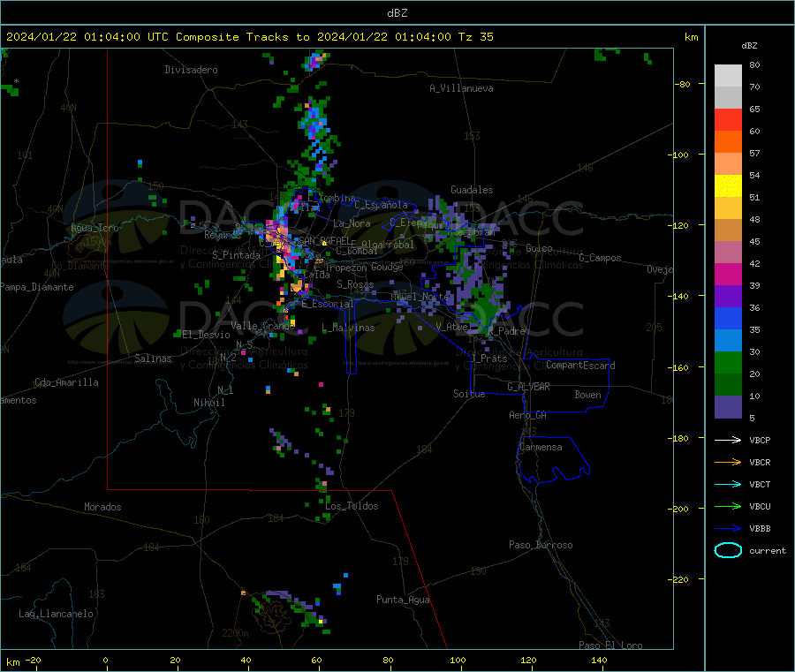Click the Morados map label

coord(102,507)
